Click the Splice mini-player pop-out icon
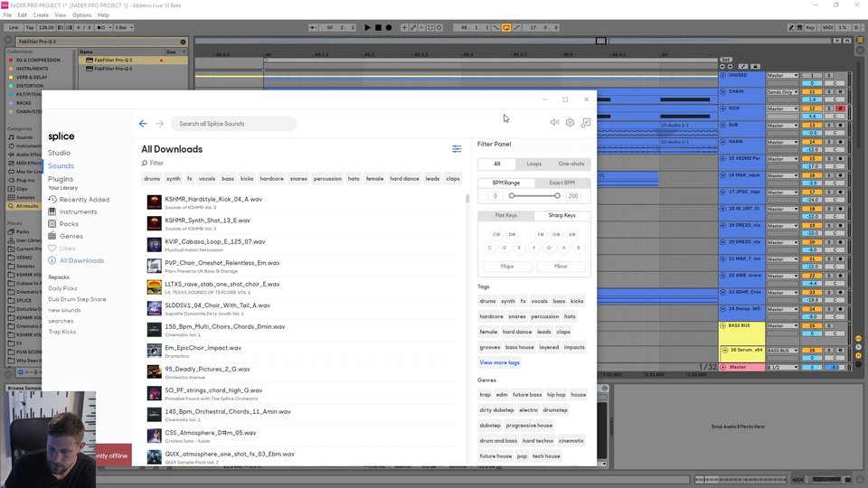Image resolution: width=868 pixels, height=488 pixels. pyautogui.click(x=586, y=122)
